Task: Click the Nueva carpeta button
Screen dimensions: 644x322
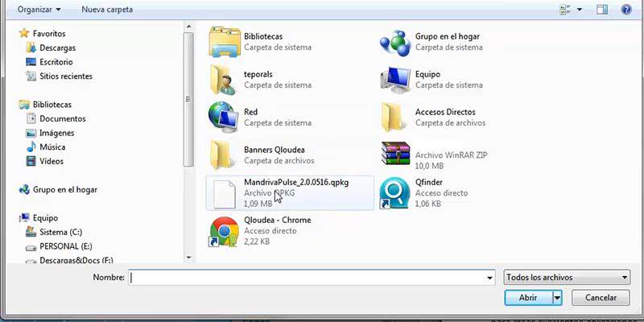Action: (107, 10)
